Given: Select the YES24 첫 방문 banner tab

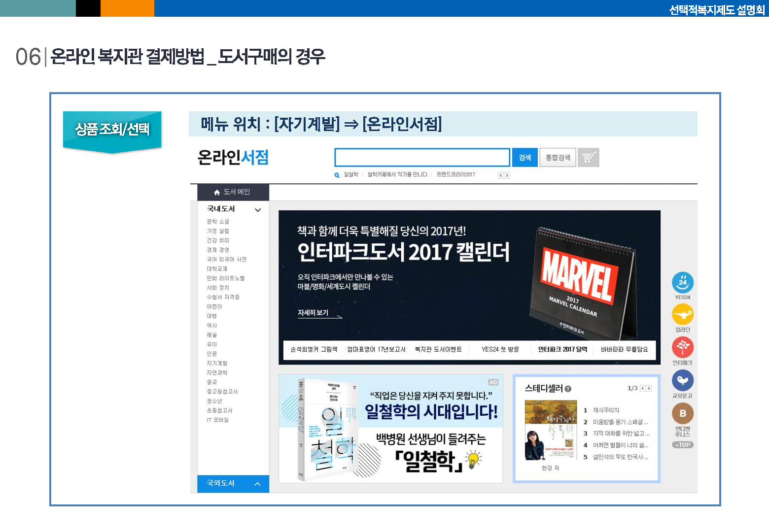Looking at the screenshot, I should click(x=500, y=349).
